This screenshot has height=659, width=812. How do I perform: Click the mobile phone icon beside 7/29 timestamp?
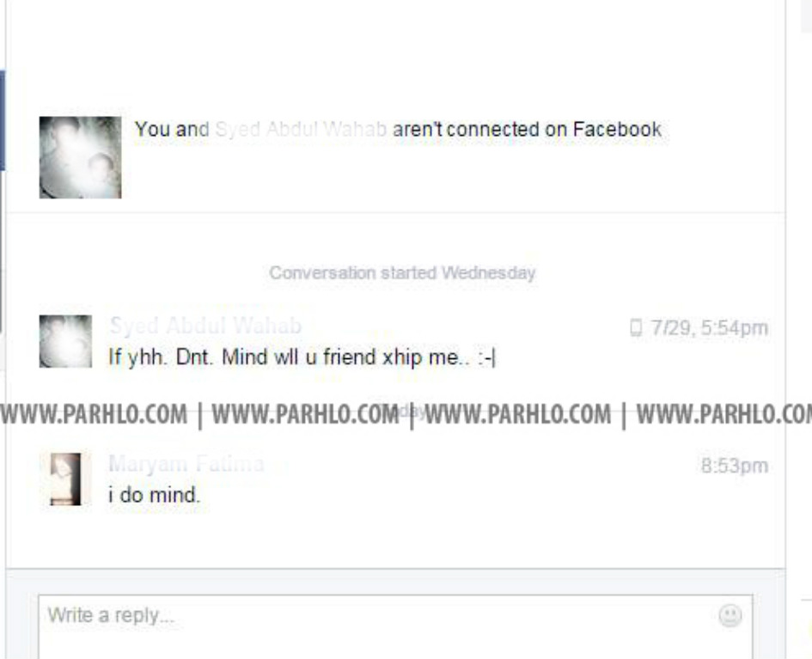coord(636,327)
